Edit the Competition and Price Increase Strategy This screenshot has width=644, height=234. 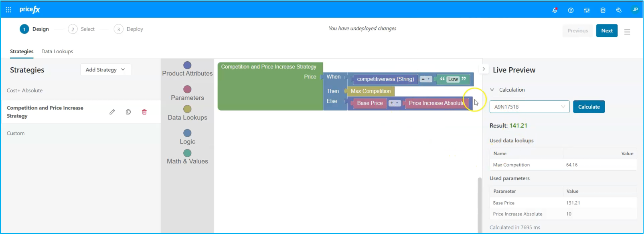tap(112, 112)
